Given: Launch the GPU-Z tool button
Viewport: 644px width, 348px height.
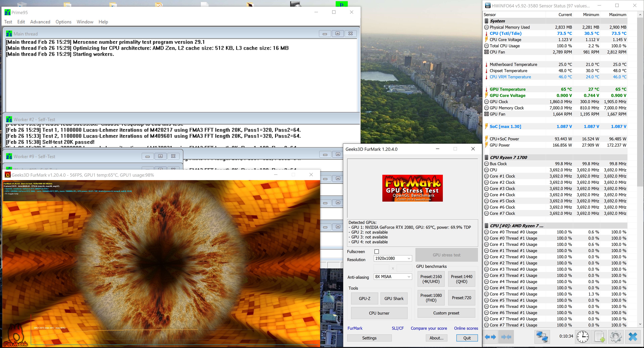Looking at the screenshot, I should (365, 299).
